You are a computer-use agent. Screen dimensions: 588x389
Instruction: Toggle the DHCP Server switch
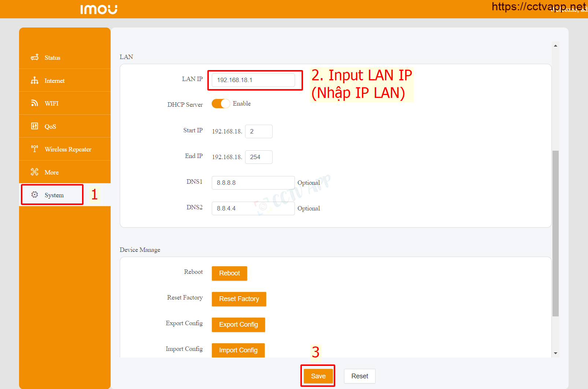click(x=221, y=104)
